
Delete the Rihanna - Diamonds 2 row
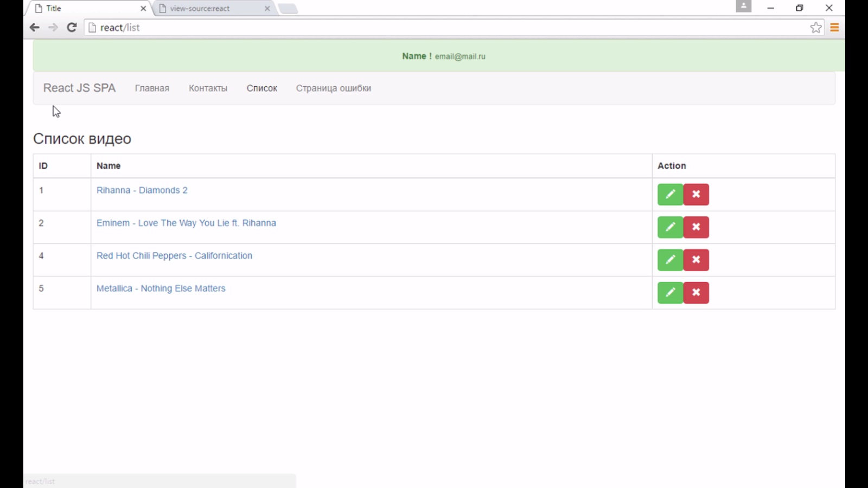696,195
